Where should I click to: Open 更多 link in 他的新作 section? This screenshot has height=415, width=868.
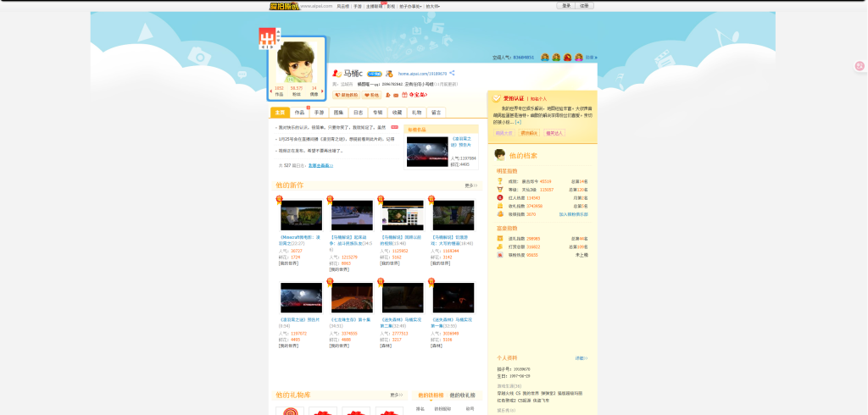point(470,185)
